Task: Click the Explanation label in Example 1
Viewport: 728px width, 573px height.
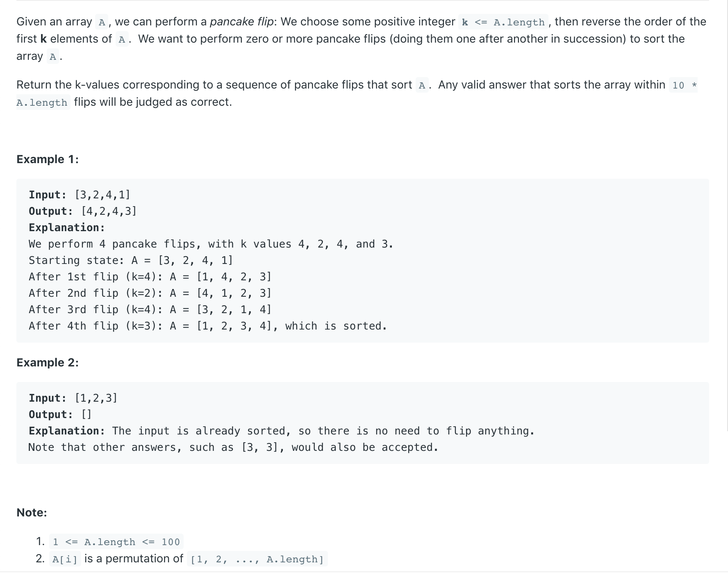Action: pos(67,227)
